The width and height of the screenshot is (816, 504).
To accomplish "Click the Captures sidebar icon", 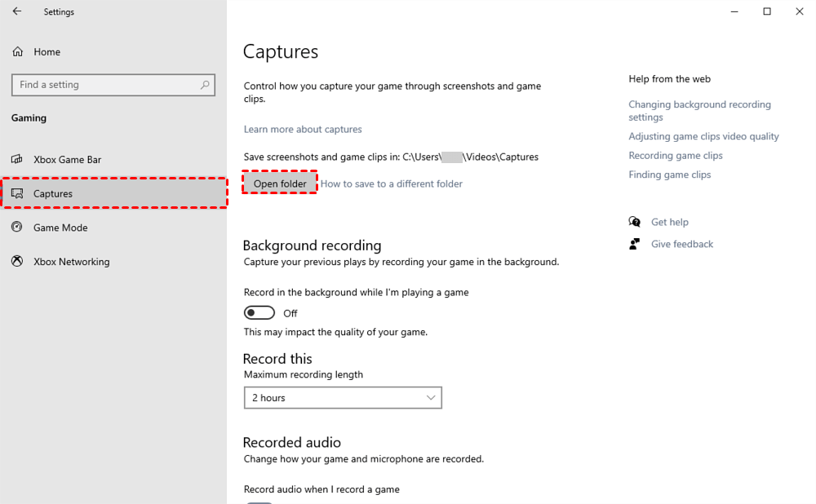I will tap(17, 193).
